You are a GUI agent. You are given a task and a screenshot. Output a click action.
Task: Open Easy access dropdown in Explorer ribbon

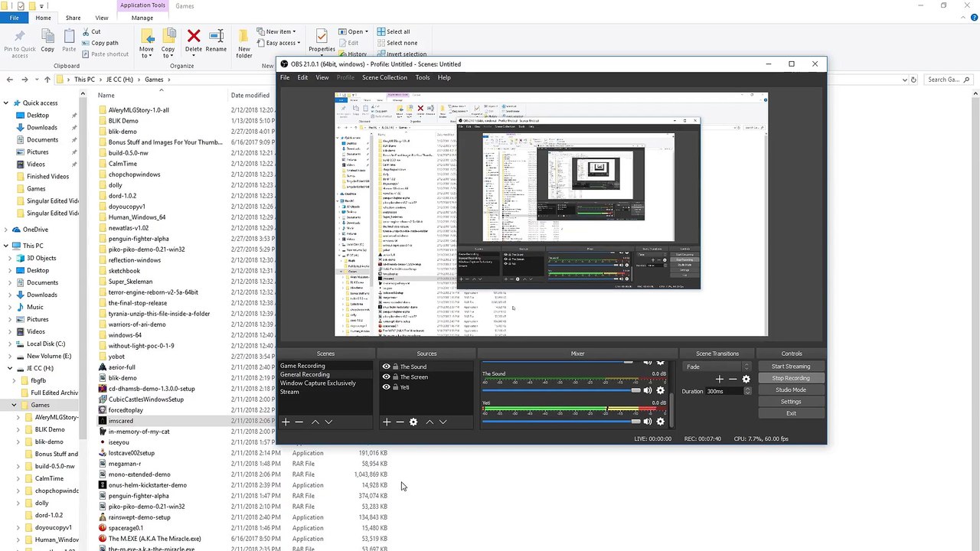tap(279, 43)
